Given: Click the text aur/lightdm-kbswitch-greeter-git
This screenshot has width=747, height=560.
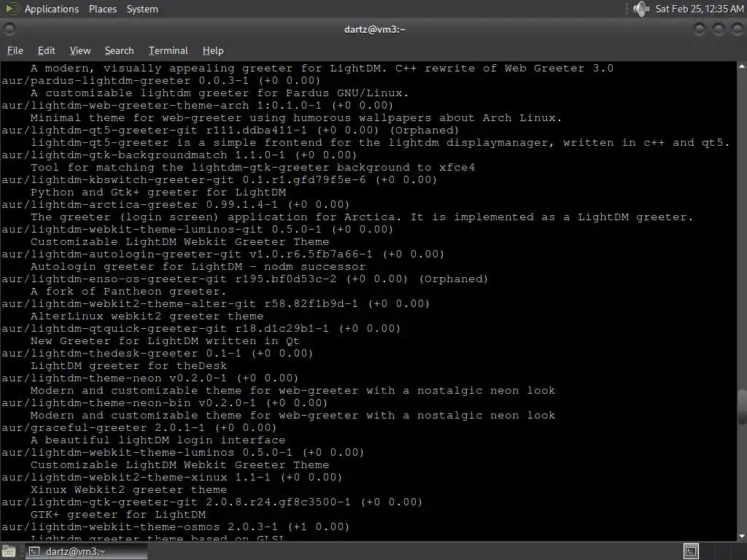Looking at the screenshot, I should click(117, 179).
